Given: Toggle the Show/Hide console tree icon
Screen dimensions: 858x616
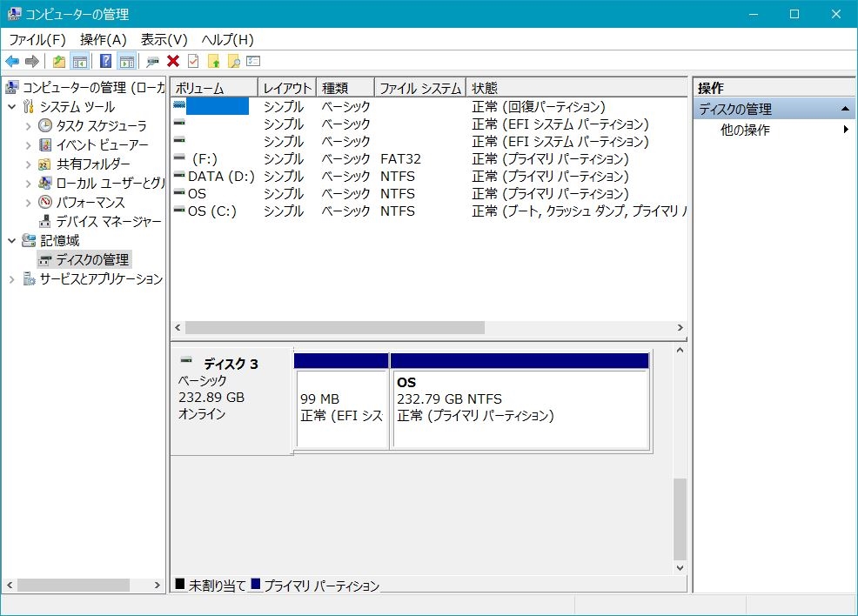Looking at the screenshot, I should click(x=80, y=61).
